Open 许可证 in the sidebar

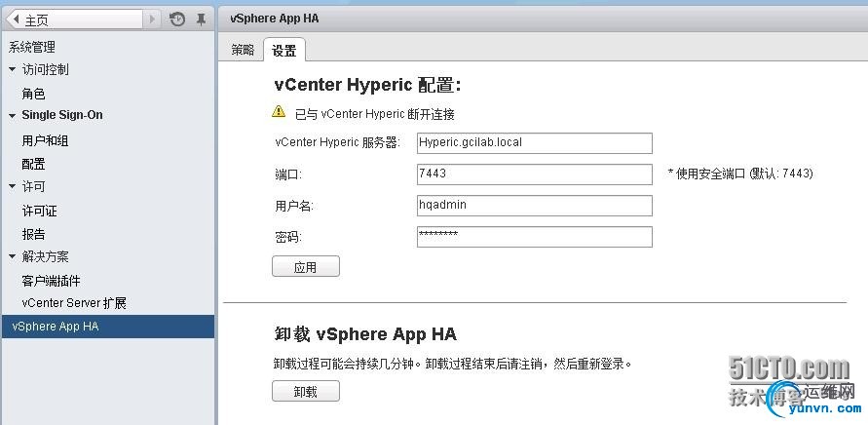[39, 212]
